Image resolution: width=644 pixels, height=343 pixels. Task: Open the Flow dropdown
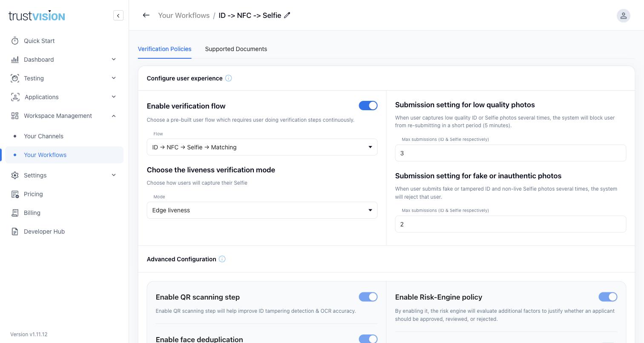click(262, 147)
